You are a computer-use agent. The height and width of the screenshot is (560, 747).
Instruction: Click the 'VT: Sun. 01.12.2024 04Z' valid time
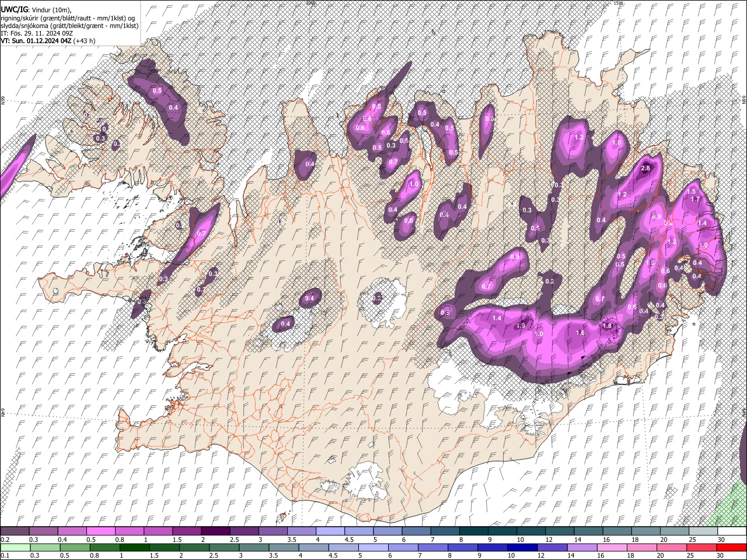[x=36, y=41]
